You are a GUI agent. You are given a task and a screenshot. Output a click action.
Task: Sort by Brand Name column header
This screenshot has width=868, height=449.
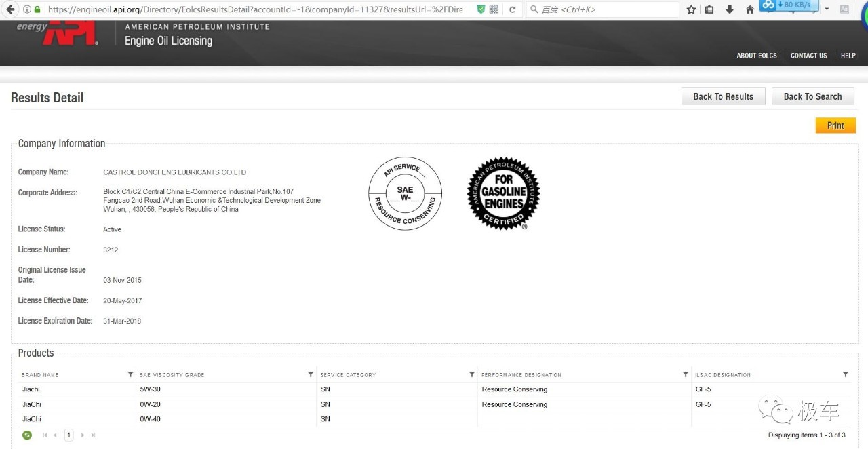pos(40,375)
